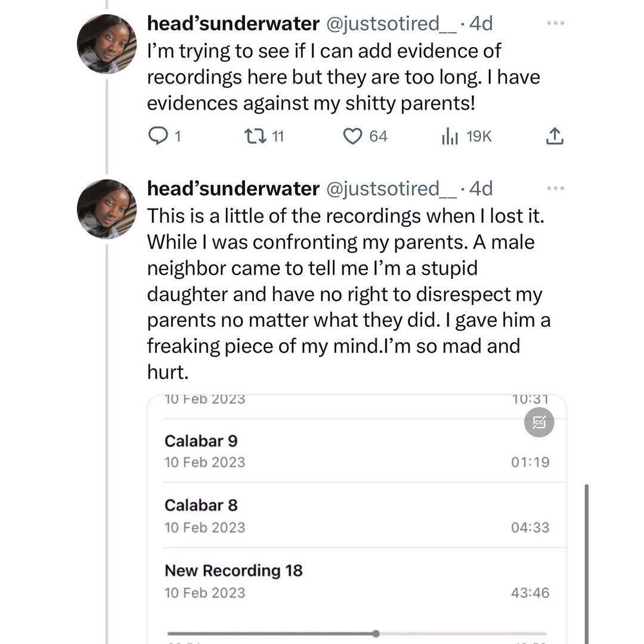The height and width of the screenshot is (644, 644).
Task: Click head'sunderwater display name on the first tweet
Action: click(233, 24)
